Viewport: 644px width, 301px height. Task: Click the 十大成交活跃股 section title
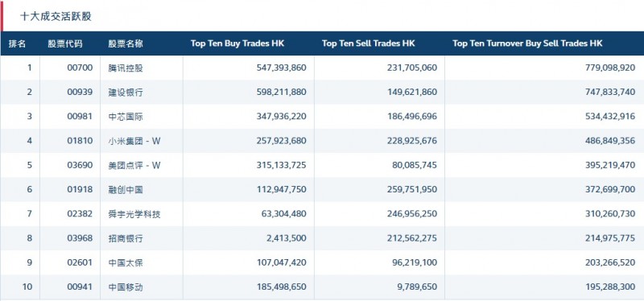click(56, 16)
